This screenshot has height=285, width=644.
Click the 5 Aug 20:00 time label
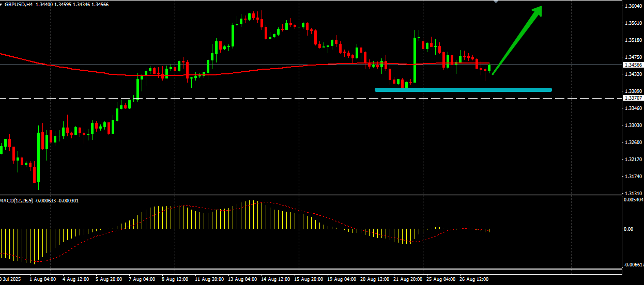click(108, 279)
